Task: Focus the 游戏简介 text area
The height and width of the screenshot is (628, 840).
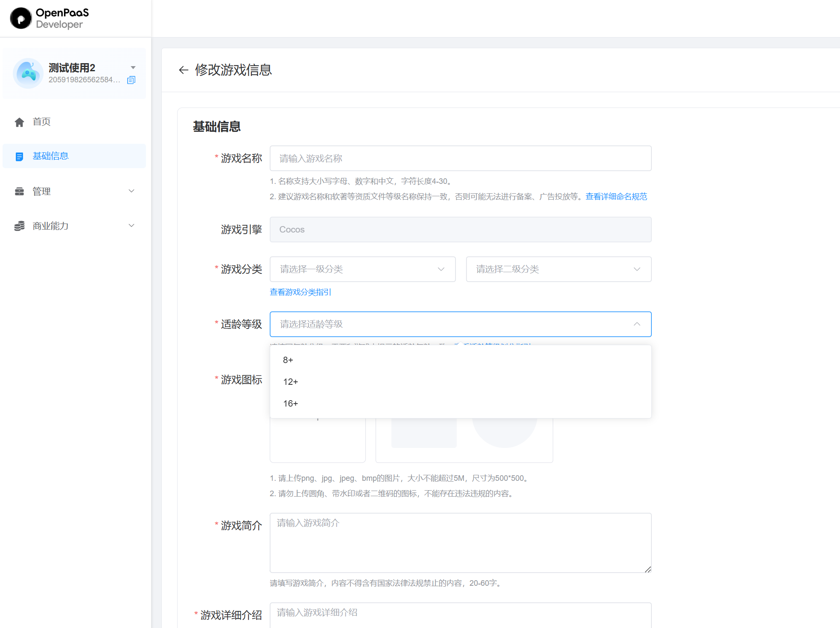Action: (x=461, y=543)
